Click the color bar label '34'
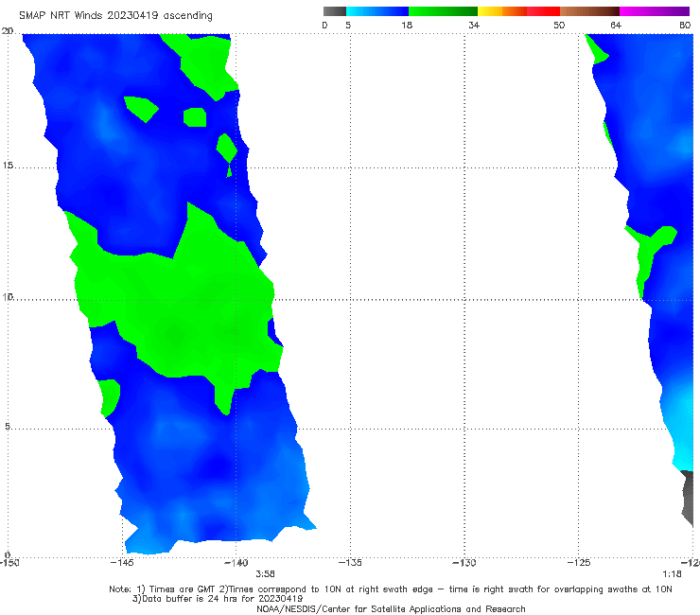The width and height of the screenshot is (700, 615). (x=474, y=25)
